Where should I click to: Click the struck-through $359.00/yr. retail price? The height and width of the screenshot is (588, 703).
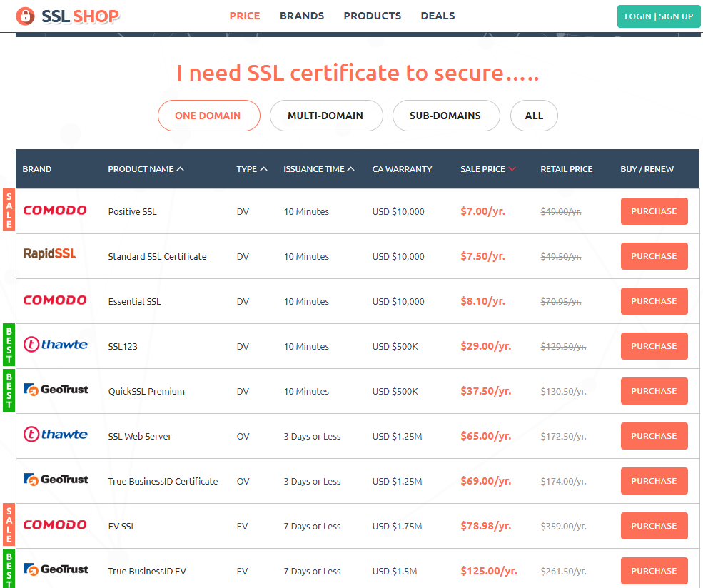click(x=563, y=526)
